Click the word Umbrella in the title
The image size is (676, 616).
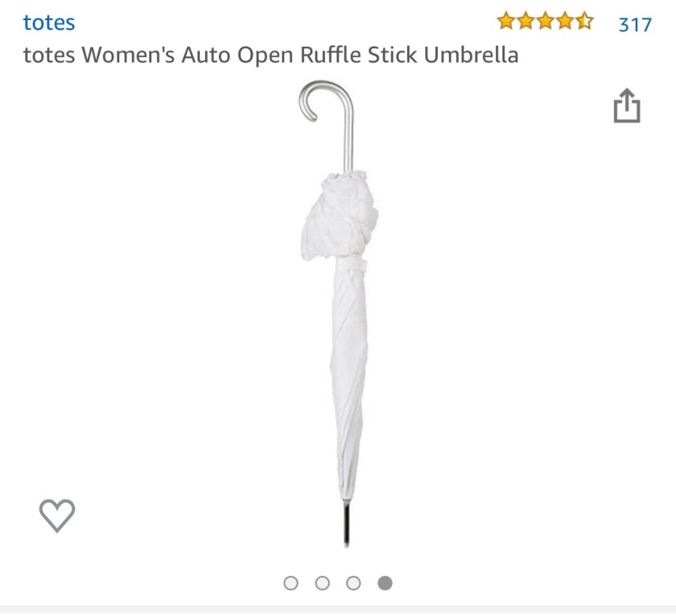point(471,55)
